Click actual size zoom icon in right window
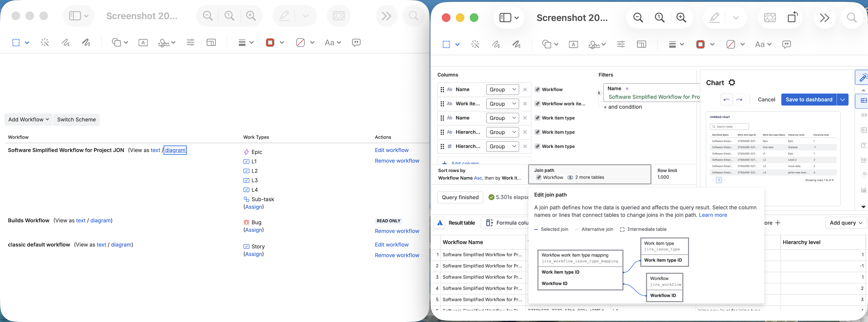 pos(659,18)
